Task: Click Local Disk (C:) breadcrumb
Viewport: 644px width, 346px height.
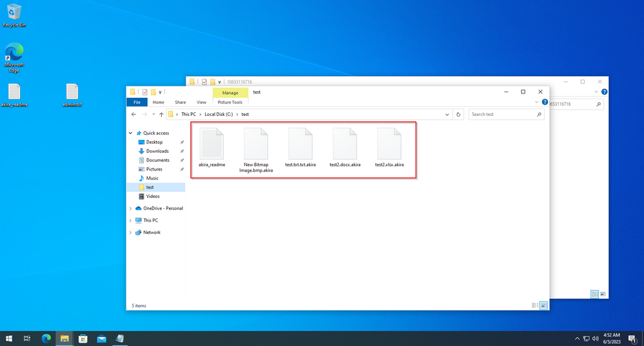Action: pyautogui.click(x=219, y=115)
